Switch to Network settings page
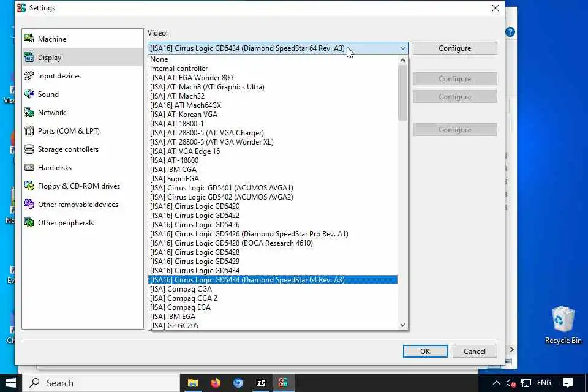This screenshot has width=588, height=392. pyautogui.click(x=83, y=112)
